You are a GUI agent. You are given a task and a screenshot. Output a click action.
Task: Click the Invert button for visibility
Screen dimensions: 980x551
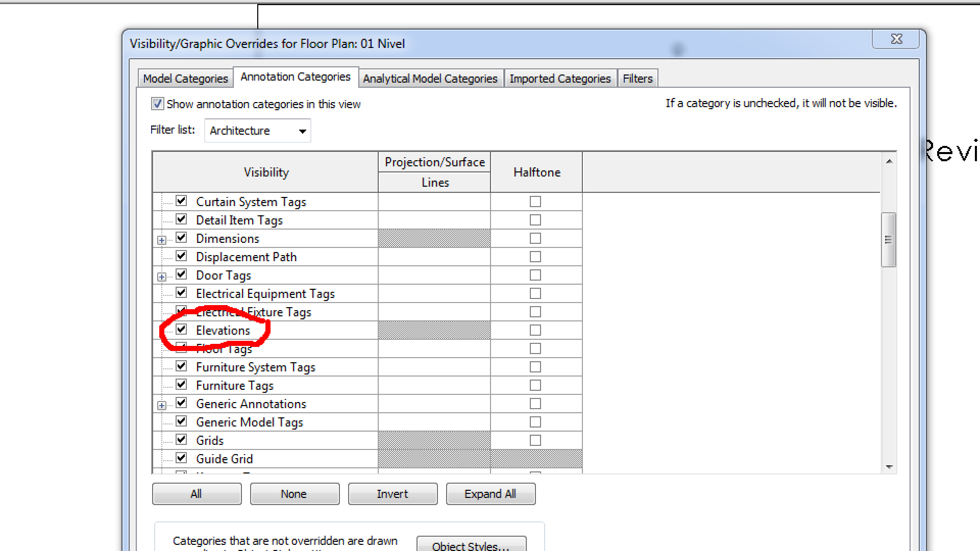coord(393,494)
